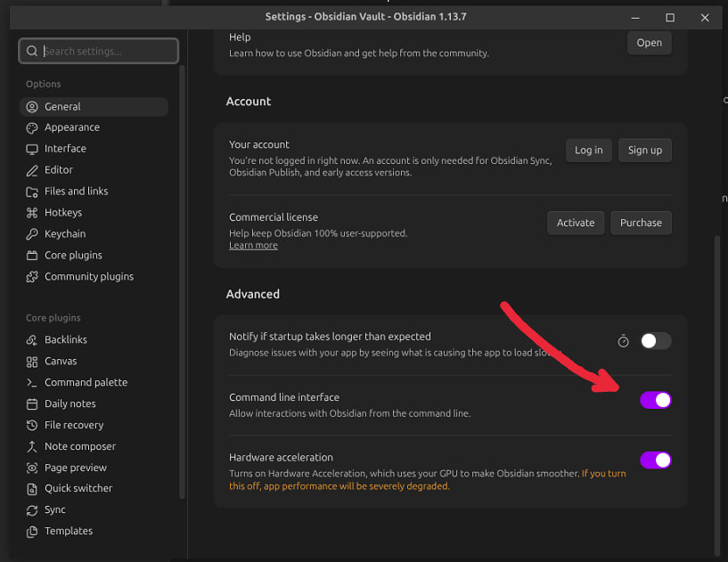Click the Log in button
Image resolution: width=728 pixels, height=562 pixels.
(589, 151)
